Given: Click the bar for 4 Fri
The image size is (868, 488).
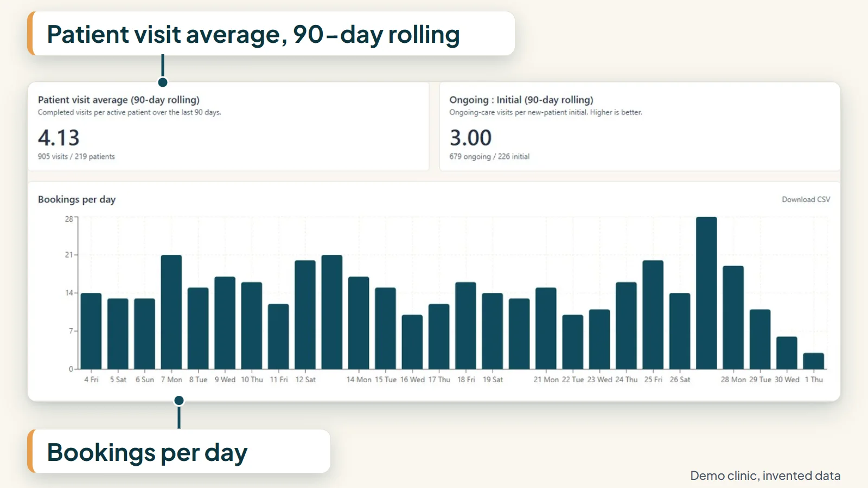Looking at the screenshot, I should (x=91, y=331).
